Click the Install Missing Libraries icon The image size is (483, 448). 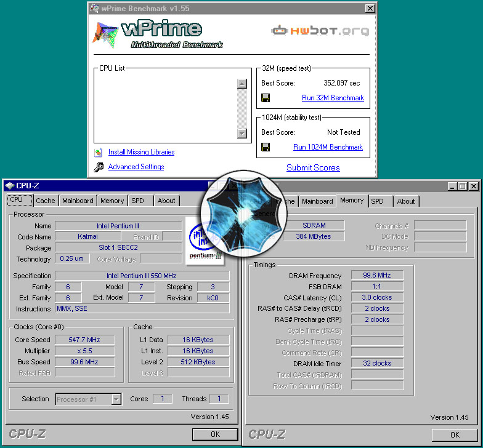(99, 153)
